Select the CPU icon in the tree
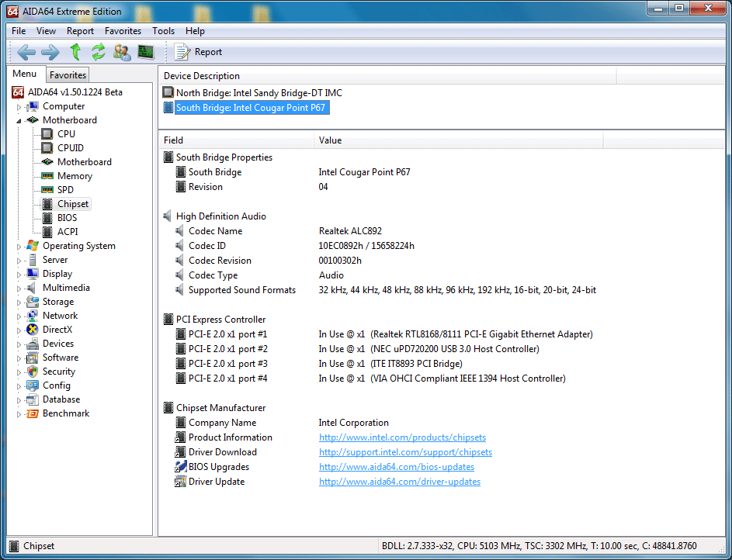732x560 pixels. click(x=47, y=134)
